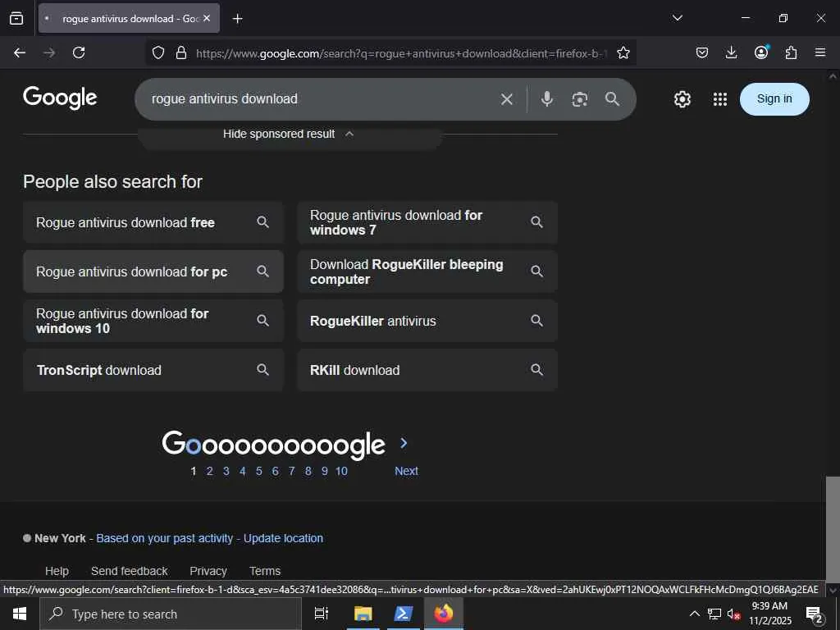Open Task View on the taskbar
This screenshot has width=840, height=630.
tap(322, 614)
